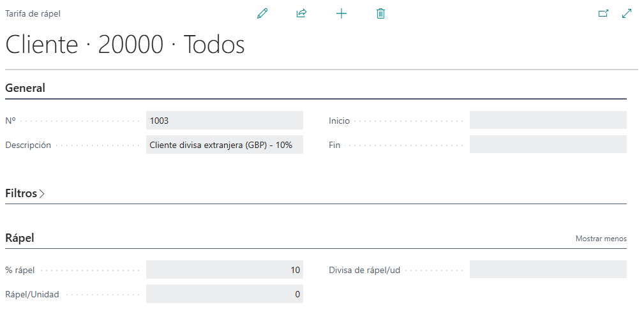Click the Divisa de rápel/ud field
This screenshot has height=312, width=644.
[548, 270]
